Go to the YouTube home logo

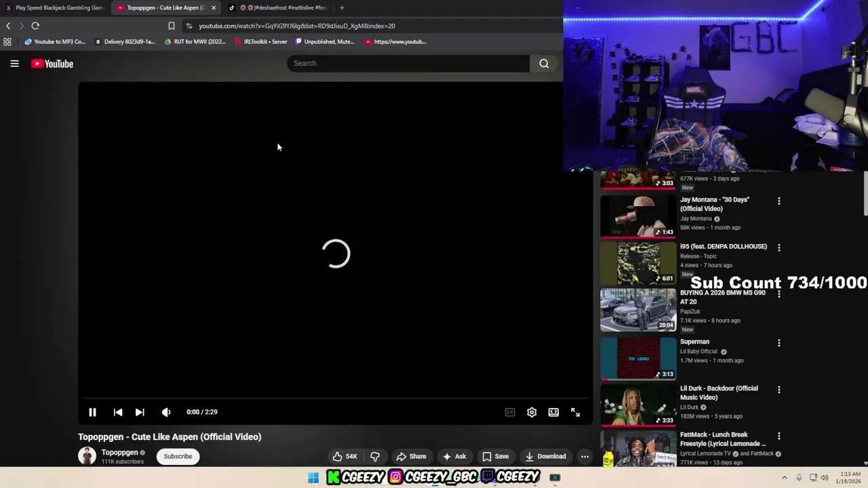point(52,64)
